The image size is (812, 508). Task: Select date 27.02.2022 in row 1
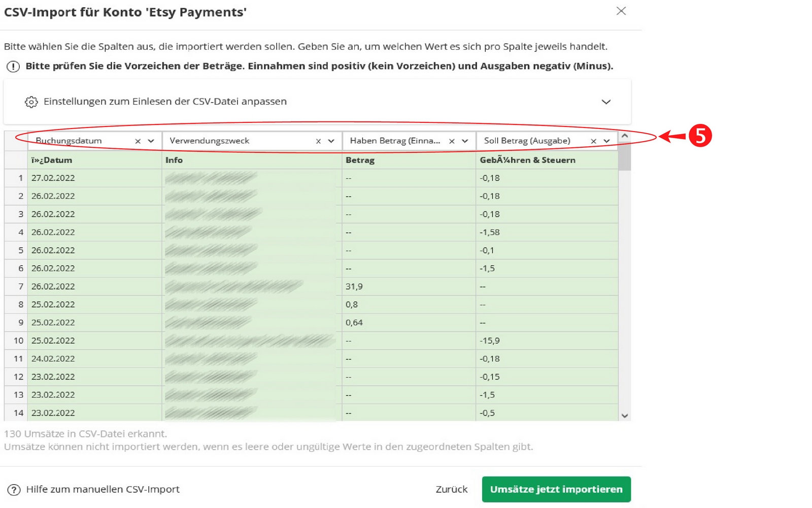[x=53, y=178]
